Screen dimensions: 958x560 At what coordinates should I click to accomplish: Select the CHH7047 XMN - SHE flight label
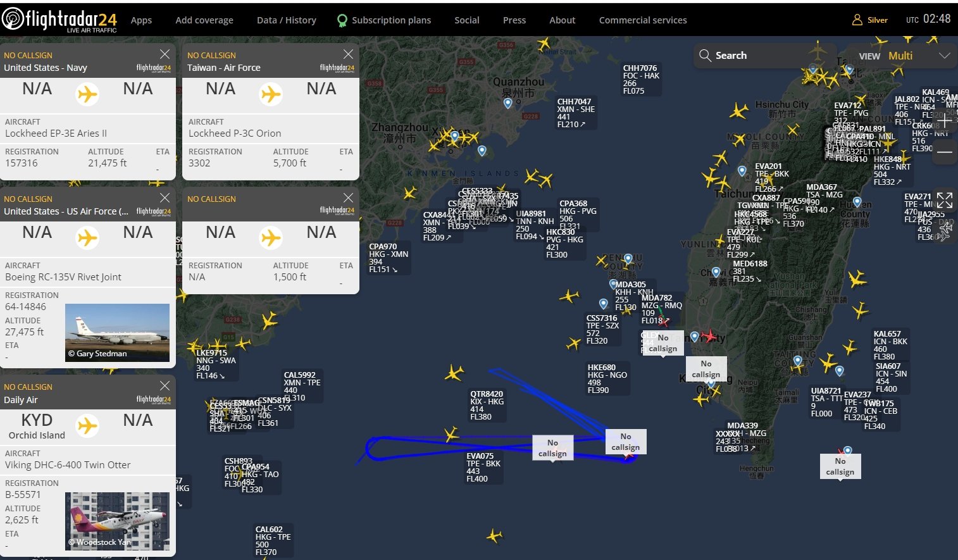coord(576,113)
